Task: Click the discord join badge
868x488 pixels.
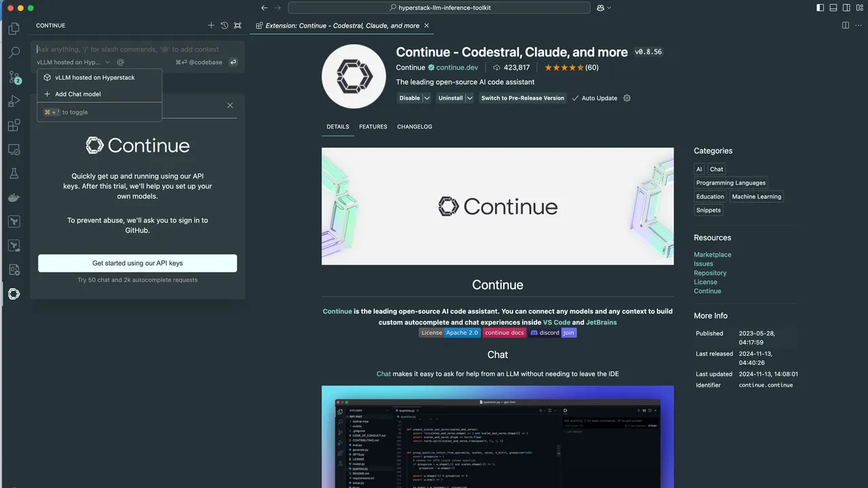Action: point(553,333)
